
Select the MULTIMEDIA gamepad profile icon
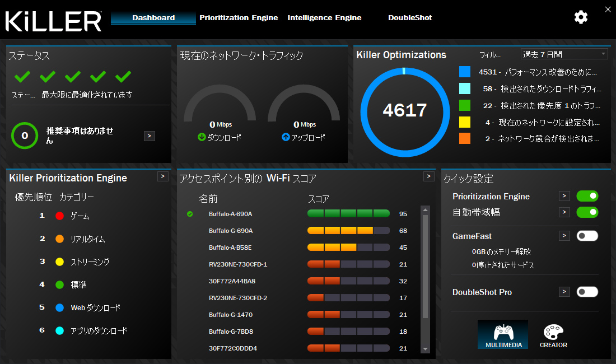point(503,334)
